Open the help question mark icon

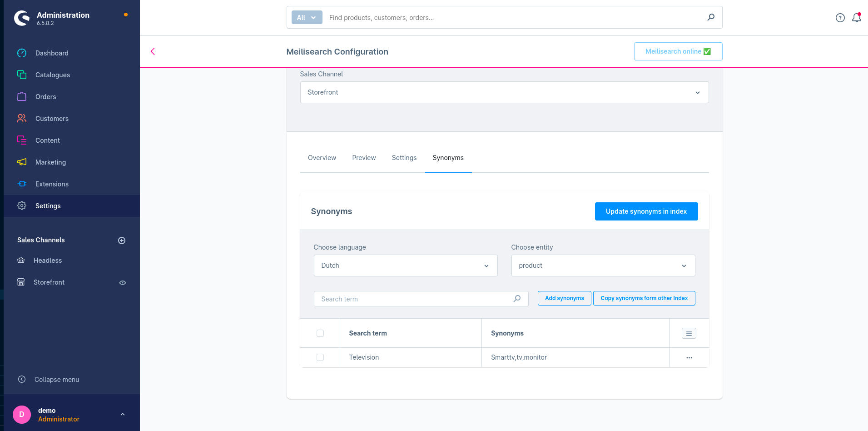tap(840, 18)
